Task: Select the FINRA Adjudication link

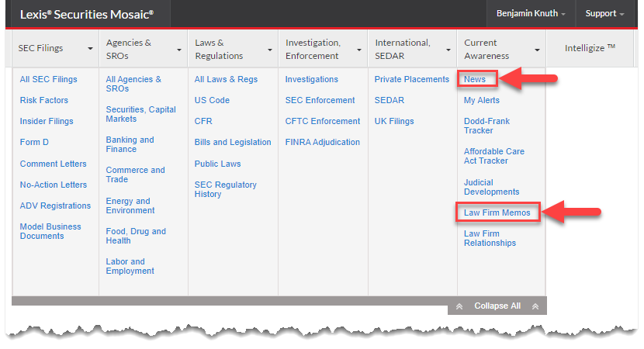Action: pyautogui.click(x=323, y=142)
